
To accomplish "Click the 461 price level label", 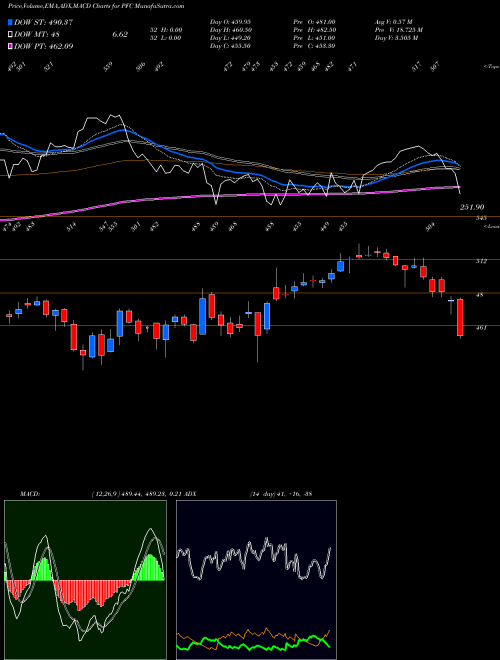I will coord(481,327).
